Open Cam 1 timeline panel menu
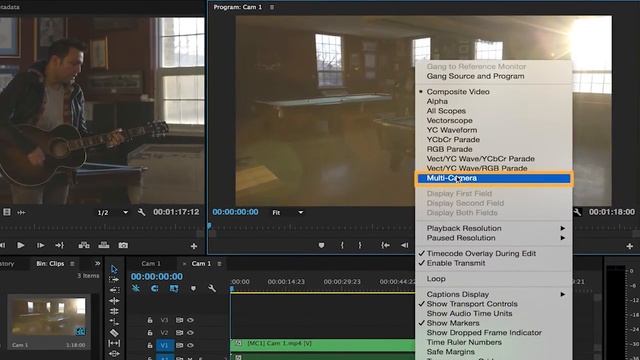The height and width of the screenshot is (360, 640). [220, 264]
